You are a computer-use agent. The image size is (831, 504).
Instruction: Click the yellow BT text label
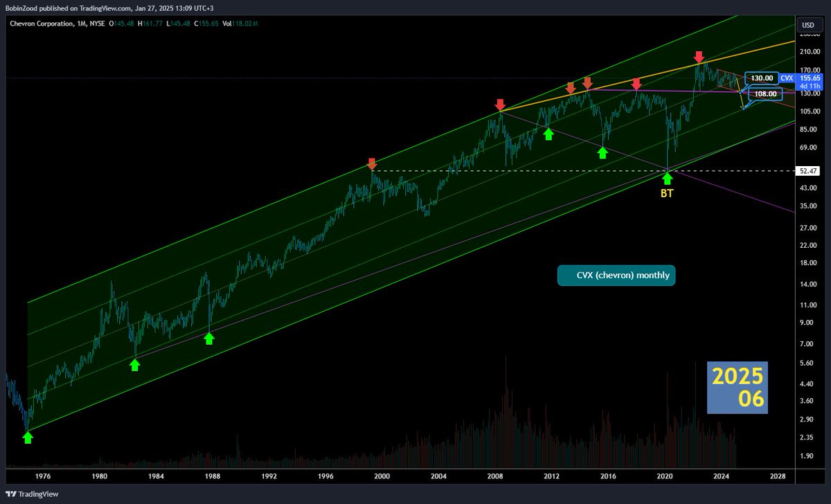[666, 195]
